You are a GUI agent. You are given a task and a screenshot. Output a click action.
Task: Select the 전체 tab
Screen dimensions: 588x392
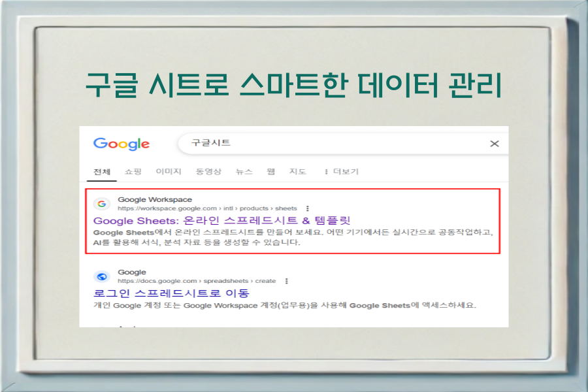point(102,172)
